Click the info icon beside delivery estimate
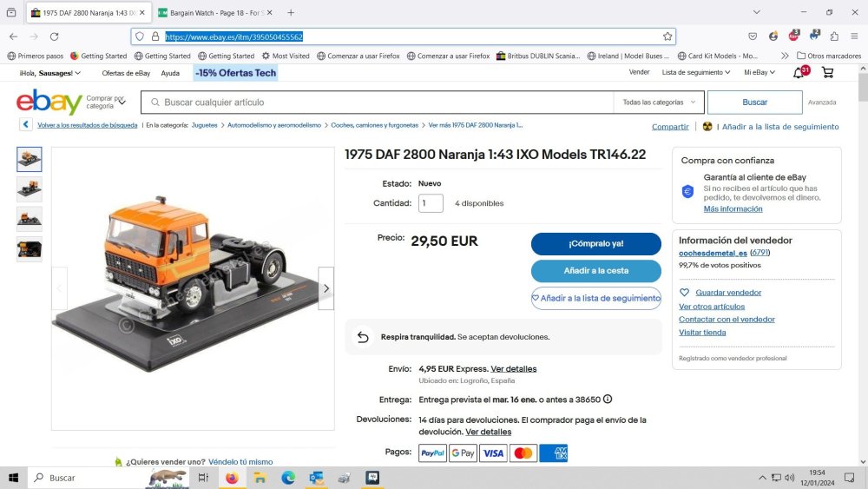 click(608, 400)
